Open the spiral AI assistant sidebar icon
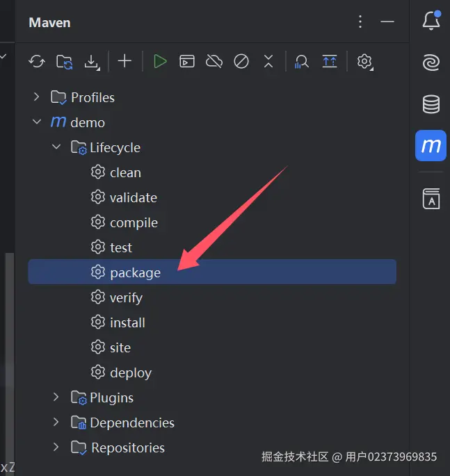The height and width of the screenshot is (476, 450). [x=431, y=63]
